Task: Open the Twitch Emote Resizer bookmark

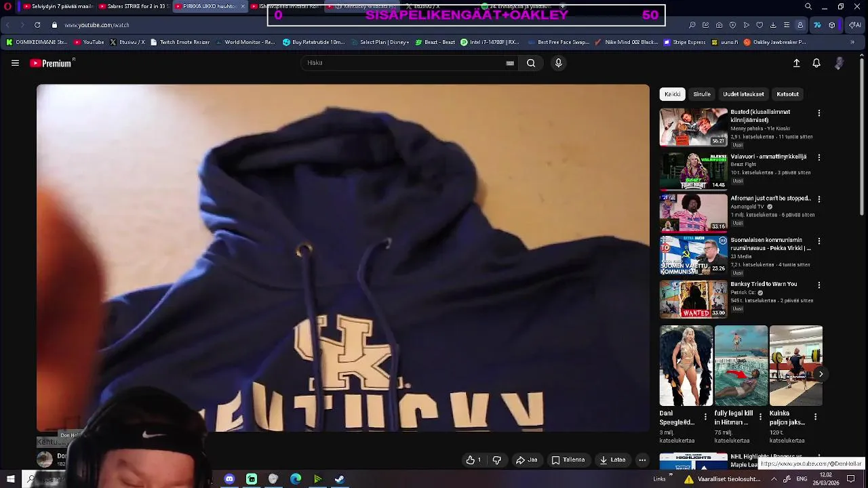Action: 180,42
